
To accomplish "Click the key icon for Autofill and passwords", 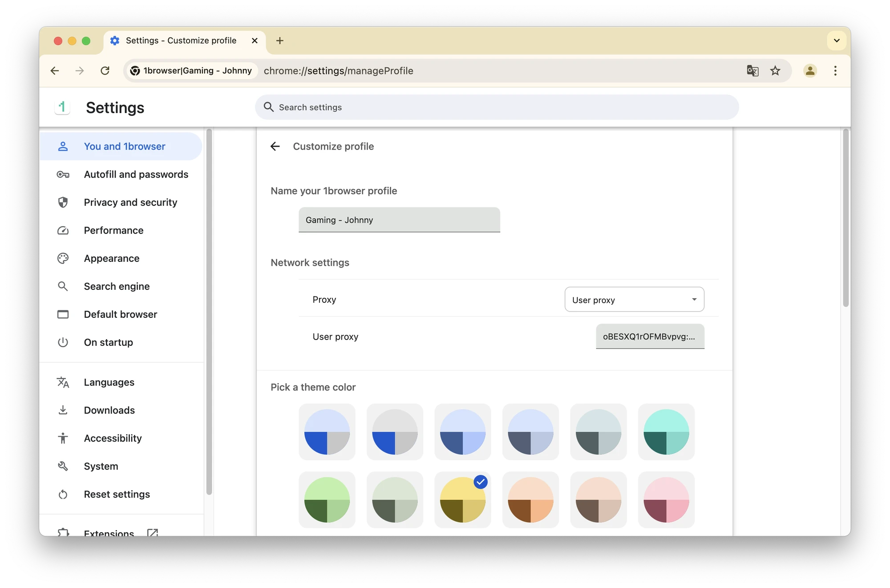I will (x=63, y=174).
